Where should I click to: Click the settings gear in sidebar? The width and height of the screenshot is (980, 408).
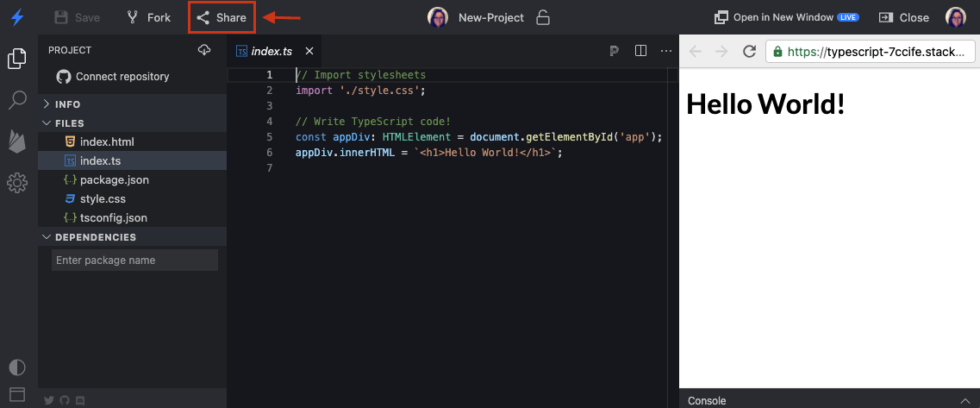(x=17, y=183)
